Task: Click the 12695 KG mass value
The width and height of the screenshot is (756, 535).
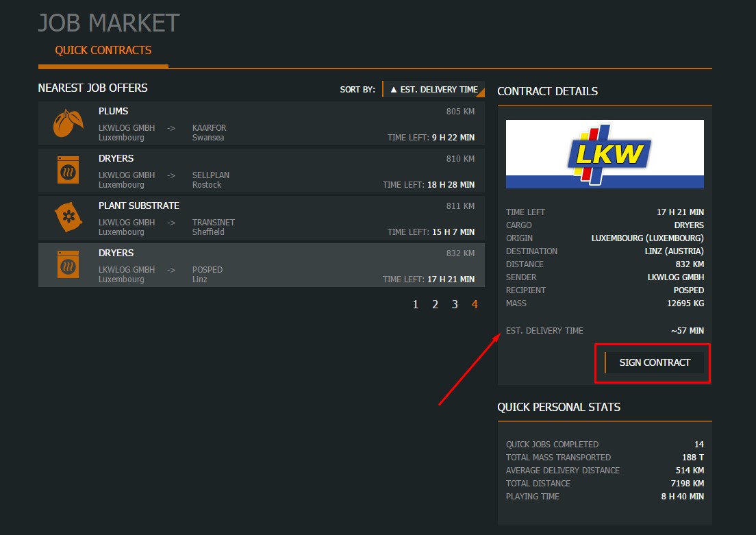Action: coord(685,303)
